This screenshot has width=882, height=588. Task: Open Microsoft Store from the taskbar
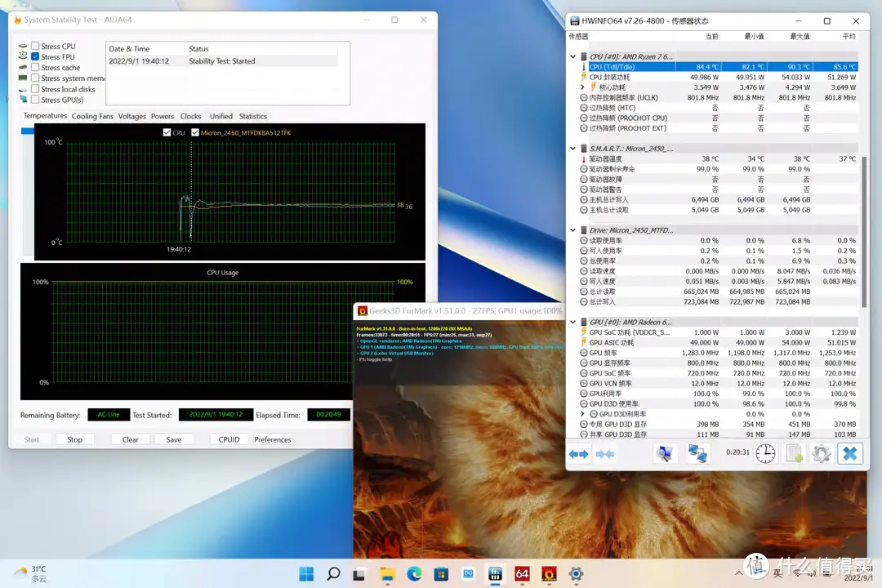click(x=441, y=574)
